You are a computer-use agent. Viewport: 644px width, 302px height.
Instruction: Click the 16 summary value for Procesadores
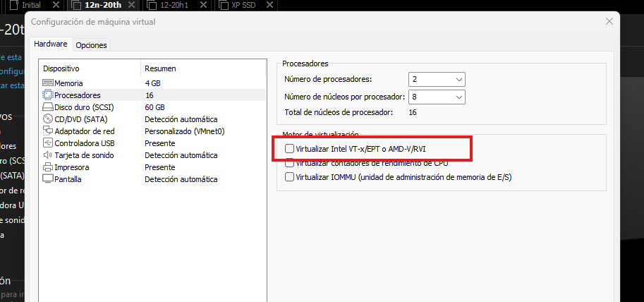coord(149,95)
